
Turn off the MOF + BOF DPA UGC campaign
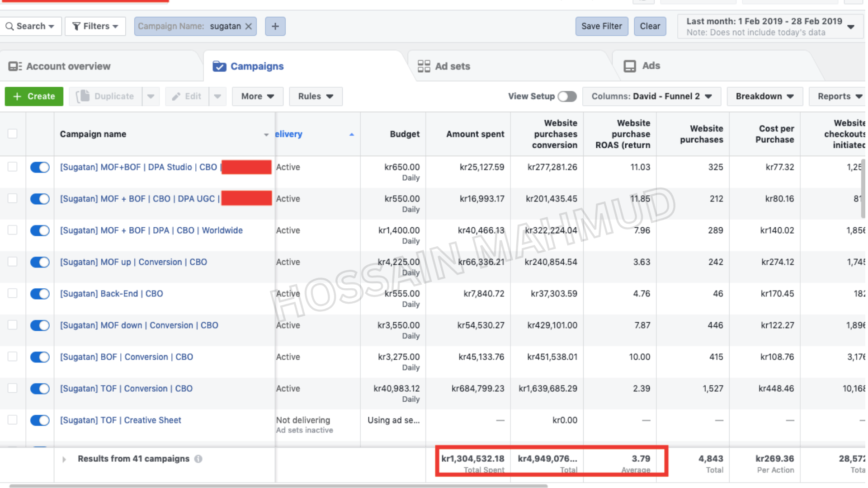[x=40, y=199]
